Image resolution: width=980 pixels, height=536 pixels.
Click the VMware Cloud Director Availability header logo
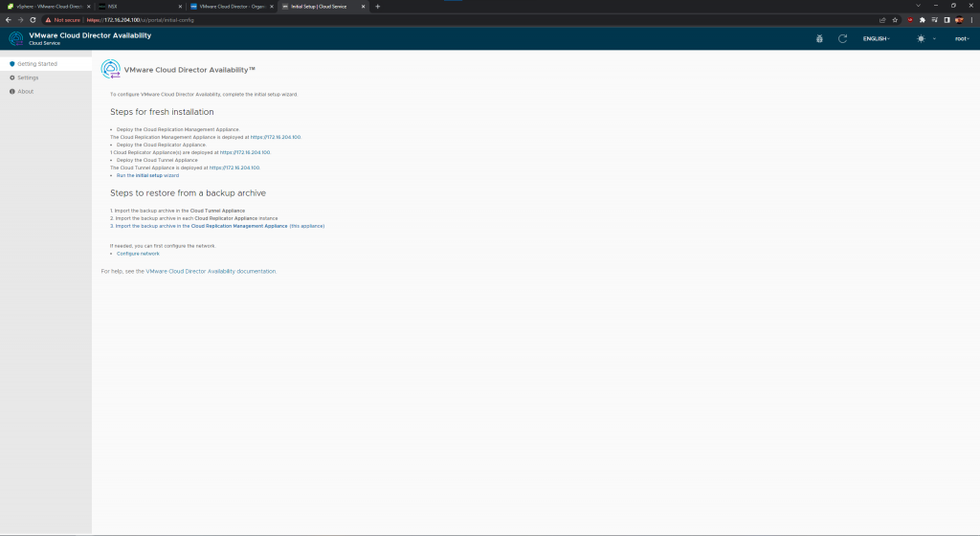tap(15, 38)
